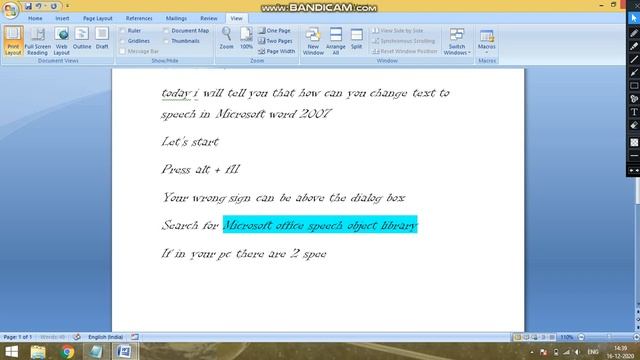This screenshot has height=360, width=640.
Task: Open the line thickness option in Bandicam toolbar
Action: pyautogui.click(x=634, y=156)
